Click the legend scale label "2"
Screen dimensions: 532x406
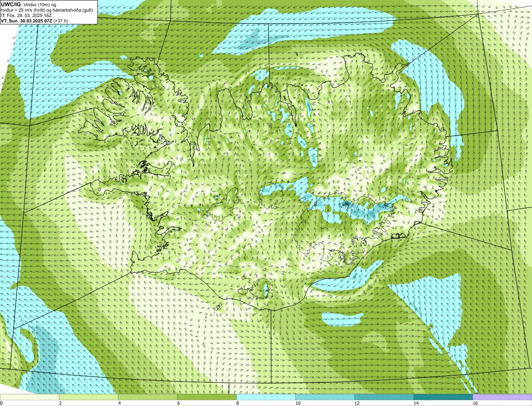60,403
